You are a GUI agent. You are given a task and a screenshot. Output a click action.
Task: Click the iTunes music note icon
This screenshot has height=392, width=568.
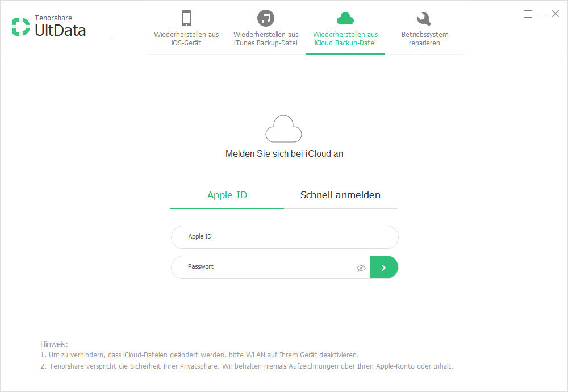coord(266,18)
